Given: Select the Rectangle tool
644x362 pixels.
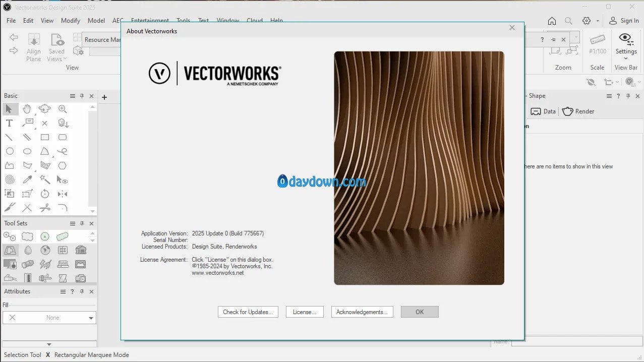Looking at the screenshot, I should click(45, 137).
